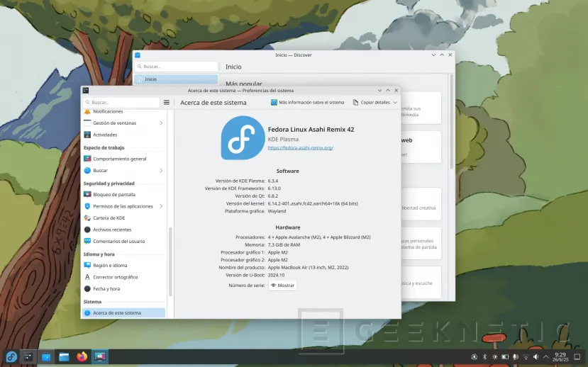The width and height of the screenshot is (588, 367).
Task: Open Permisos de las aplicaciones
Action: coord(123,206)
